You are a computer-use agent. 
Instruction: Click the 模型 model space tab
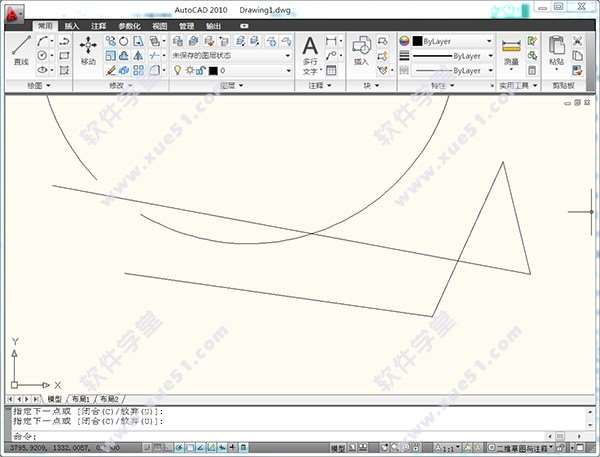coord(54,398)
